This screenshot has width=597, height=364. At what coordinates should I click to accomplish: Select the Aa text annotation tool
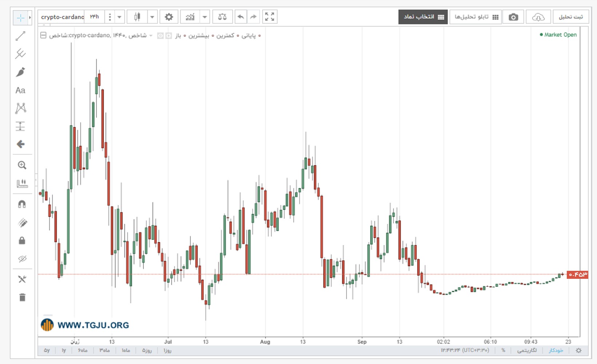pos(20,90)
